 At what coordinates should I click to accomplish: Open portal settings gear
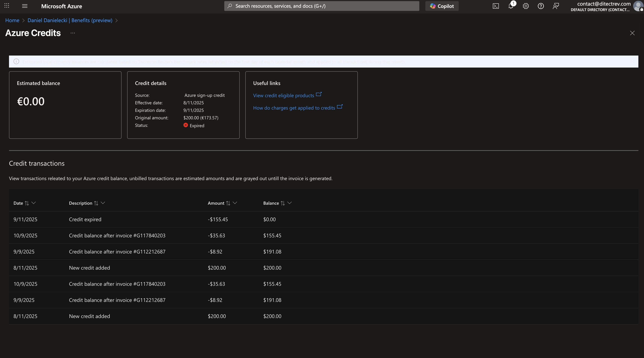point(526,6)
